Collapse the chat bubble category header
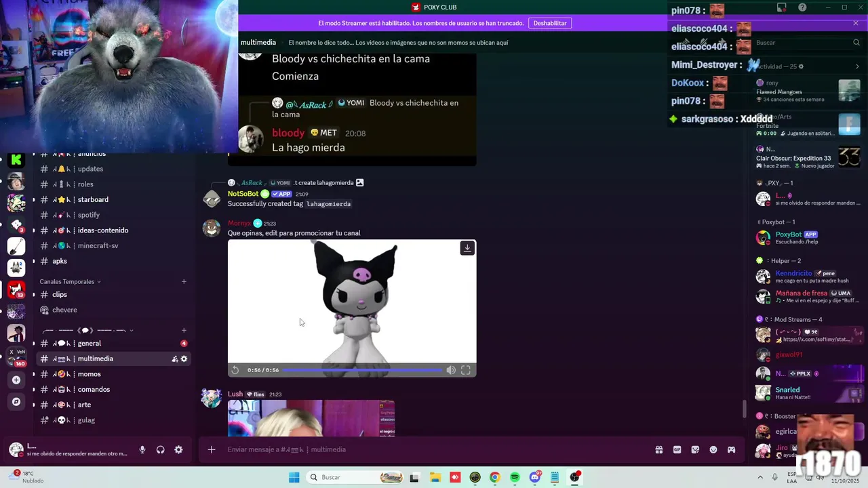868x488 pixels. pyautogui.click(x=87, y=331)
